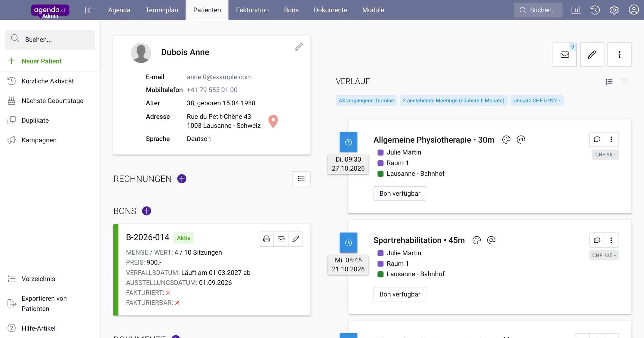Open more options for Allgemeine Physiotherapie appointment
This screenshot has width=644, height=338.
(611, 139)
